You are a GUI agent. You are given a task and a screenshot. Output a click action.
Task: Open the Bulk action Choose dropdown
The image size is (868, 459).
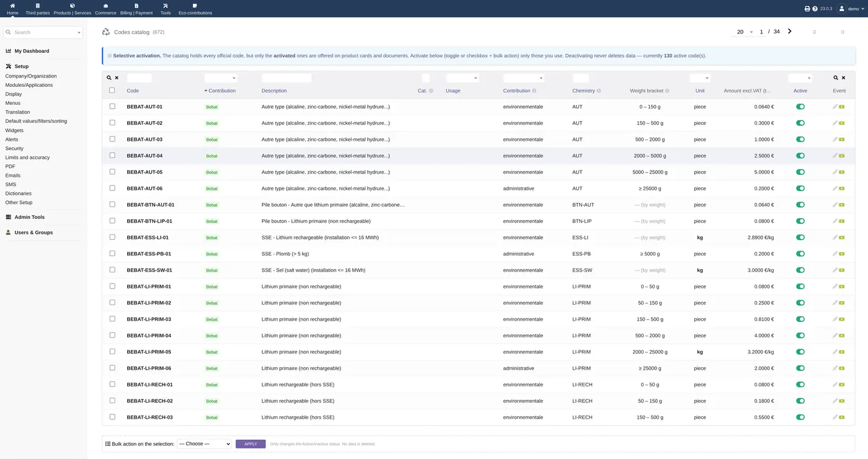tap(204, 444)
